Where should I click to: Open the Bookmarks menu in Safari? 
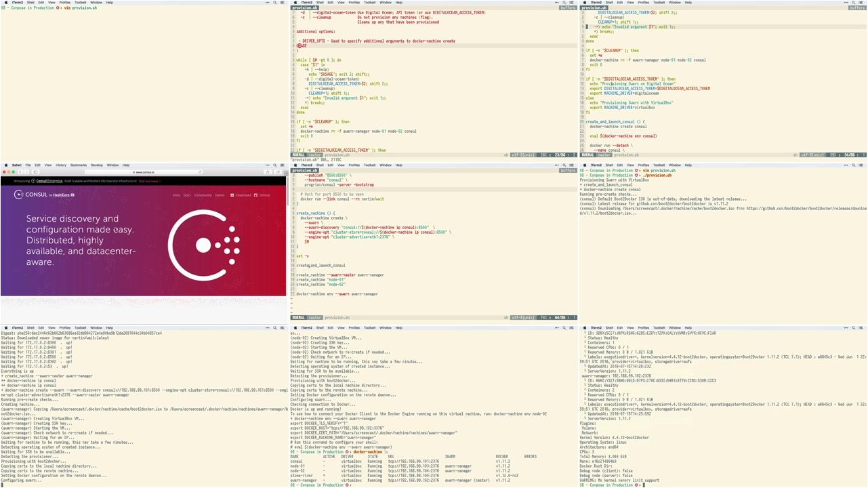79,165
